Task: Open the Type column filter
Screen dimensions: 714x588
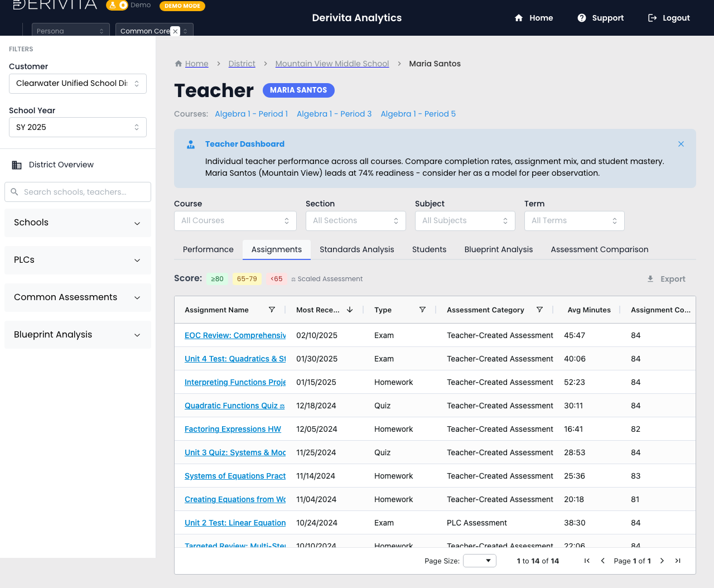Action: pos(422,310)
